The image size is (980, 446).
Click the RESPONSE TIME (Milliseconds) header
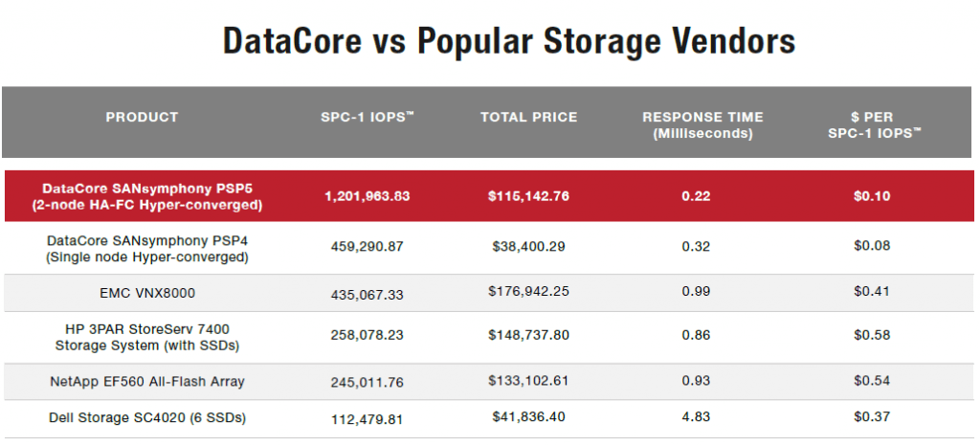click(x=702, y=125)
